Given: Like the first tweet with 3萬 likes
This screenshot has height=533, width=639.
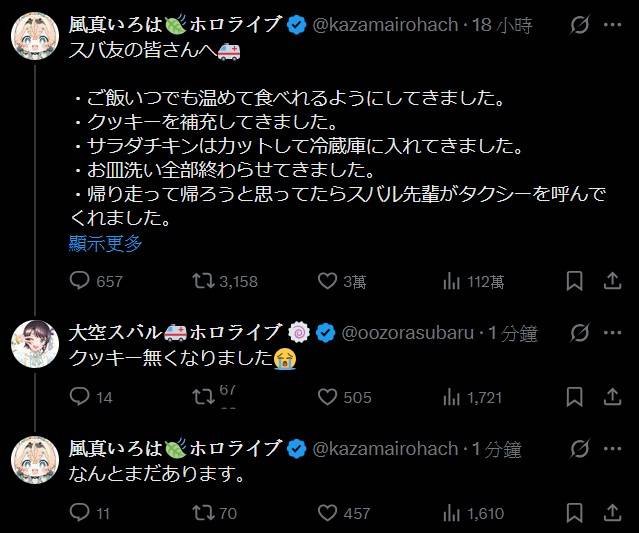Looking at the screenshot, I should point(328,282).
